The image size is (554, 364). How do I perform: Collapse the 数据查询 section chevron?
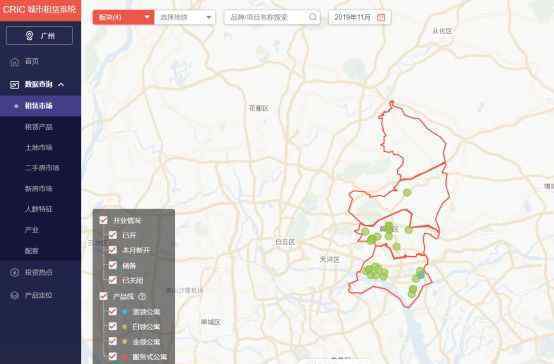pyautogui.click(x=61, y=84)
